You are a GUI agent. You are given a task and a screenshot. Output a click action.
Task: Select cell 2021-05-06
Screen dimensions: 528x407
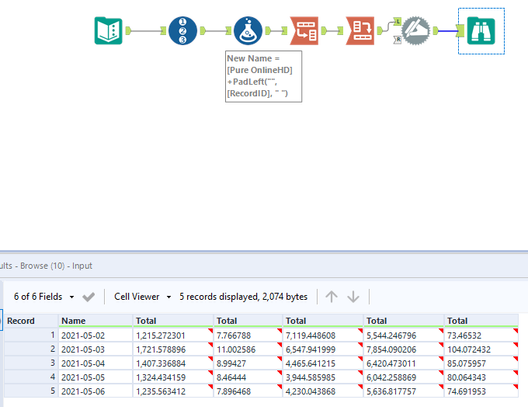[x=96, y=391]
